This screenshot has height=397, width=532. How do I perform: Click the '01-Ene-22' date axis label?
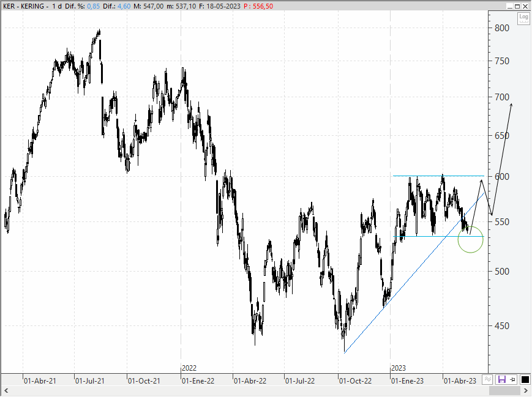click(x=198, y=381)
